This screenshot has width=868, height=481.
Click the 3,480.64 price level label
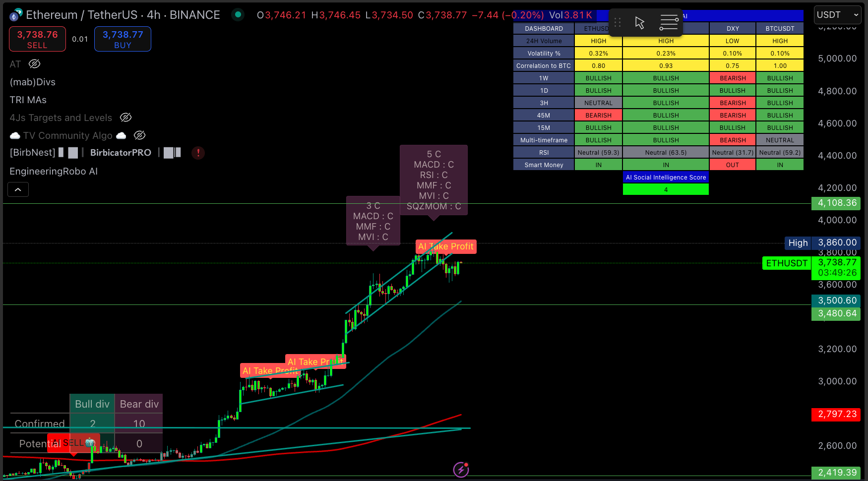click(836, 313)
